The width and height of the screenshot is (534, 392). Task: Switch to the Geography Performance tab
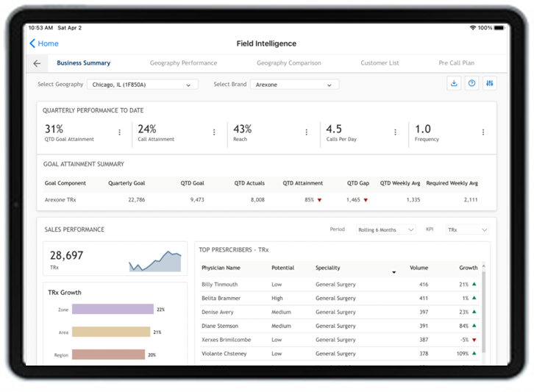(183, 63)
